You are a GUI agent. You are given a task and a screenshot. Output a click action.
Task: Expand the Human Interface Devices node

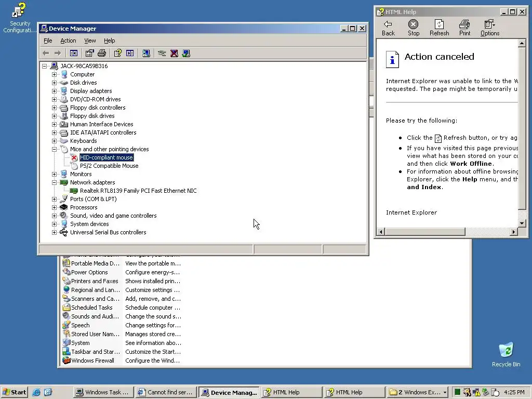point(54,124)
